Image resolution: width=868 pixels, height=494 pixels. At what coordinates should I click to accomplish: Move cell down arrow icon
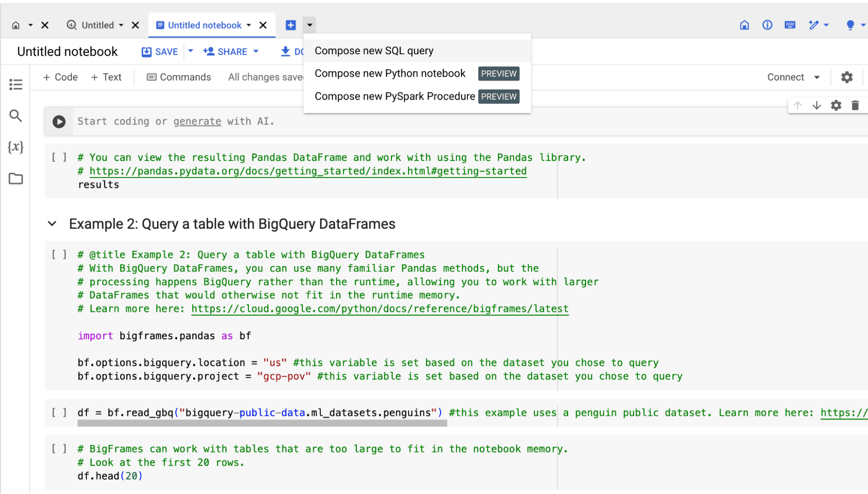[x=816, y=105]
